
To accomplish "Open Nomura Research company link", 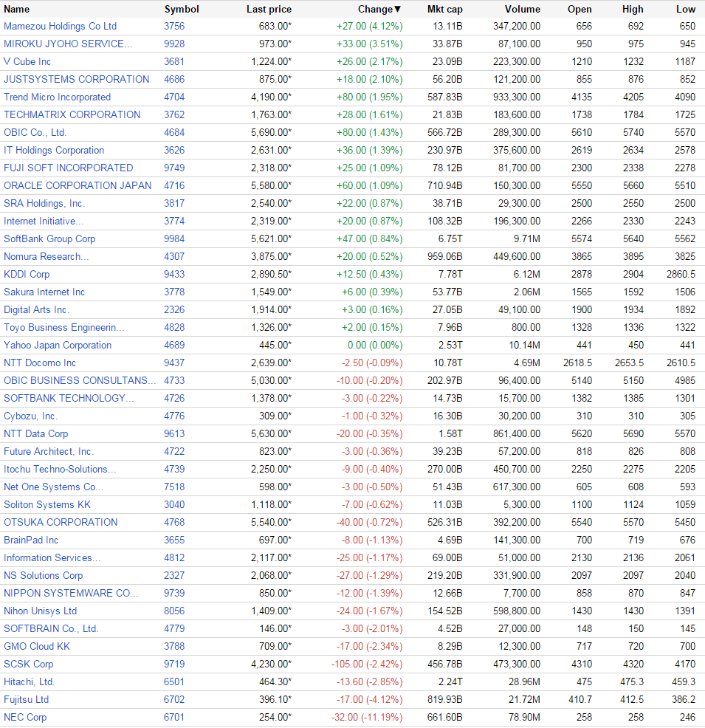I will pyautogui.click(x=46, y=257).
